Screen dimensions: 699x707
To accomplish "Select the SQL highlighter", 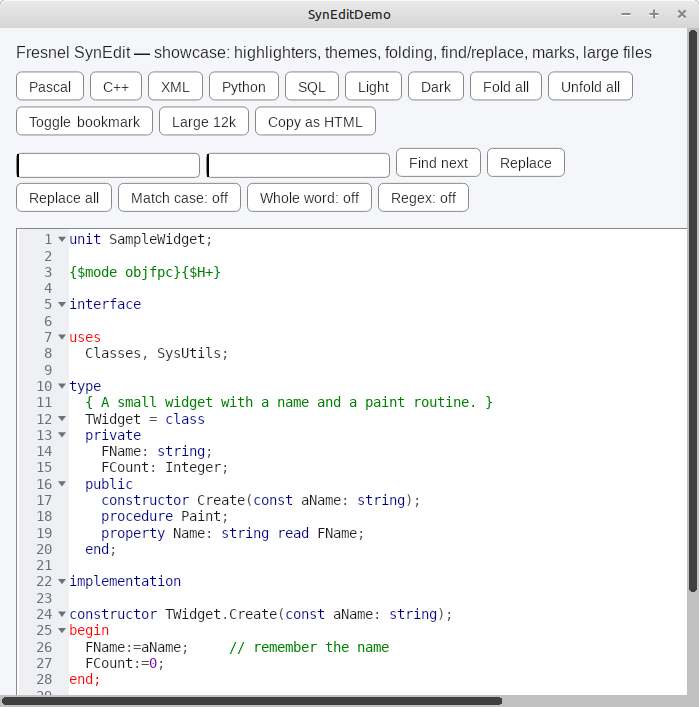I will click(x=312, y=86).
